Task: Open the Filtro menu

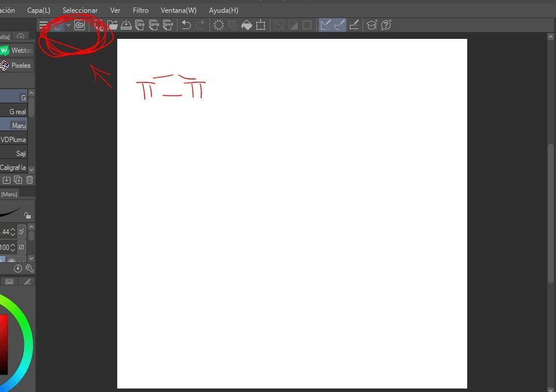Action: 140,10
